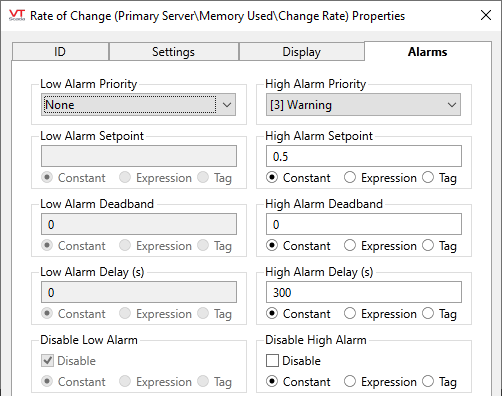Select Expression for Disable High Alarm
502x396 pixels.
coord(380,382)
